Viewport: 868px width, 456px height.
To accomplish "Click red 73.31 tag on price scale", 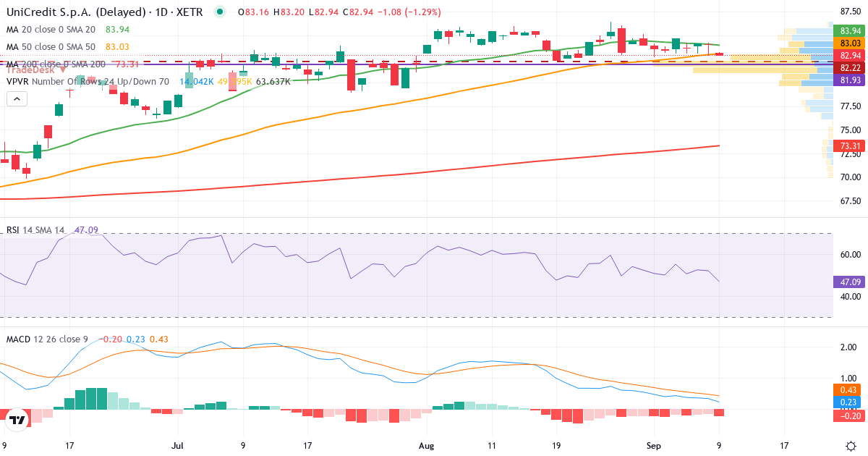I will point(850,145).
